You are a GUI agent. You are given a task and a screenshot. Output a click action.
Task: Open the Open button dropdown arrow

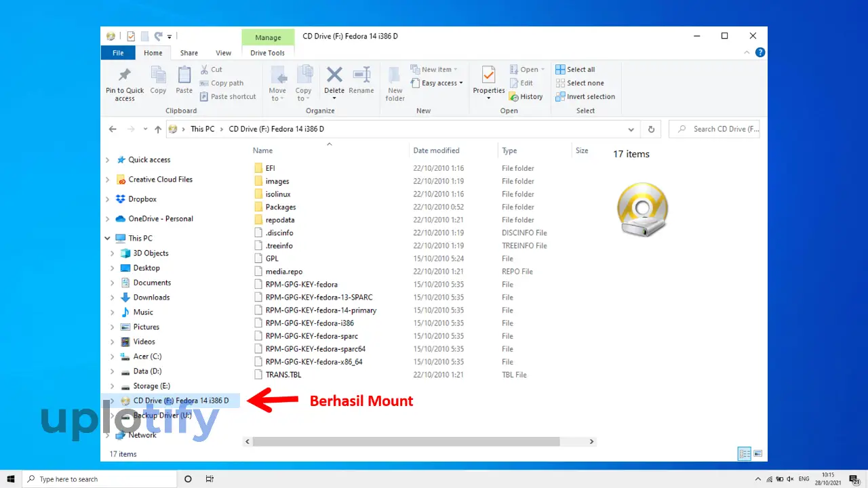click(x=543, y=69)
